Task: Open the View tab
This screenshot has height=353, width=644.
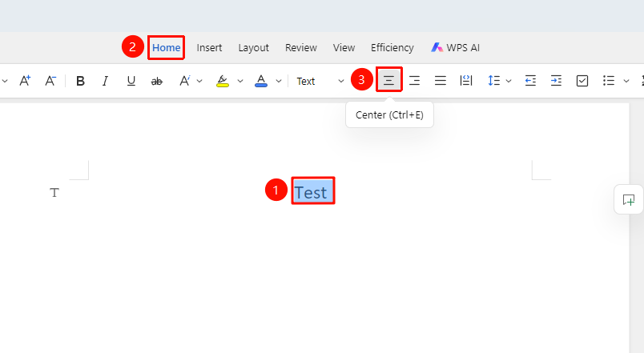Action: pos(344,47)
